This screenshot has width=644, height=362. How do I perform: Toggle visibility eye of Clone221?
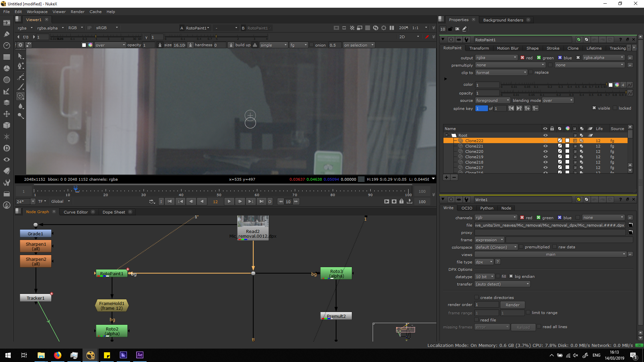point(545,146)
